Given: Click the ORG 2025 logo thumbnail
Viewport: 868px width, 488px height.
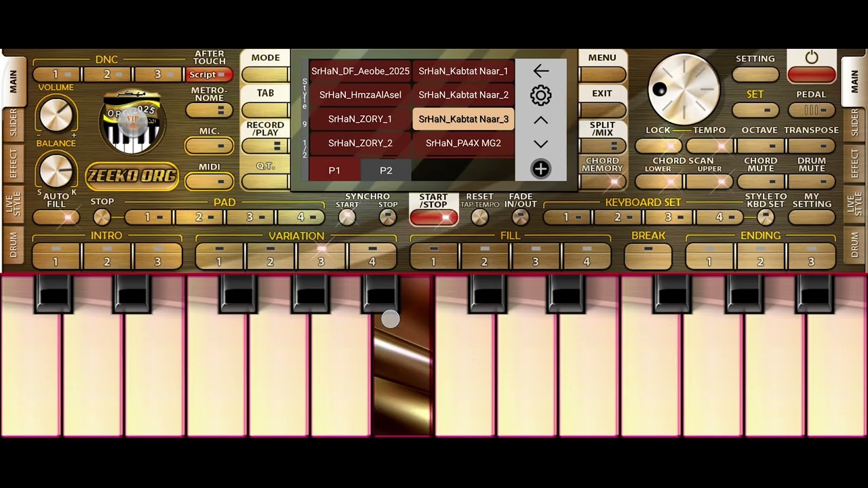Looking at the screenshot, I should click(132, 123).
